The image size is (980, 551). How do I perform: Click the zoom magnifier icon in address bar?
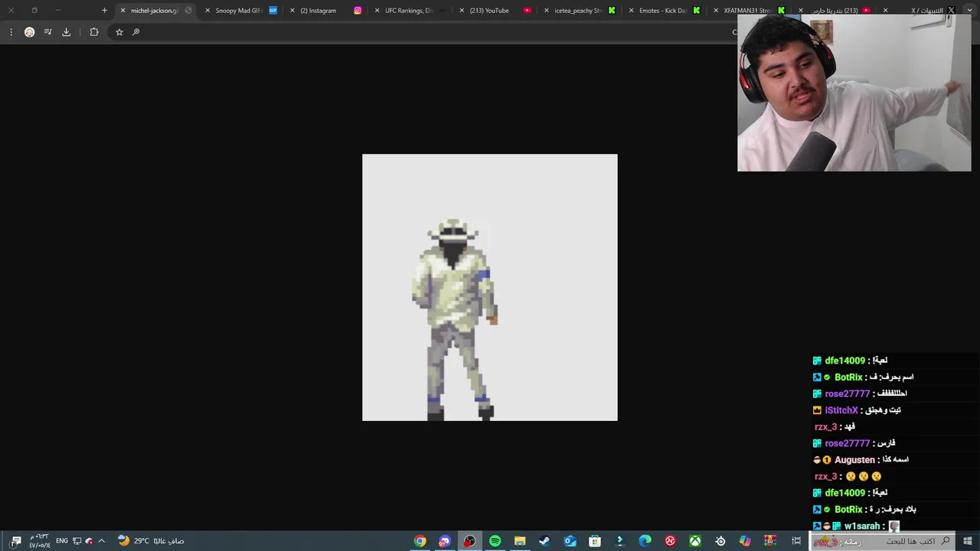pyautogui.click(x=136, y=32)
